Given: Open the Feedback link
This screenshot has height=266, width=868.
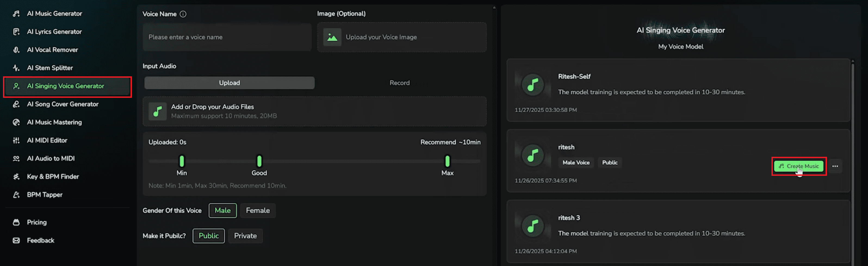Looking at the screenshot, I should pos(41,240).
